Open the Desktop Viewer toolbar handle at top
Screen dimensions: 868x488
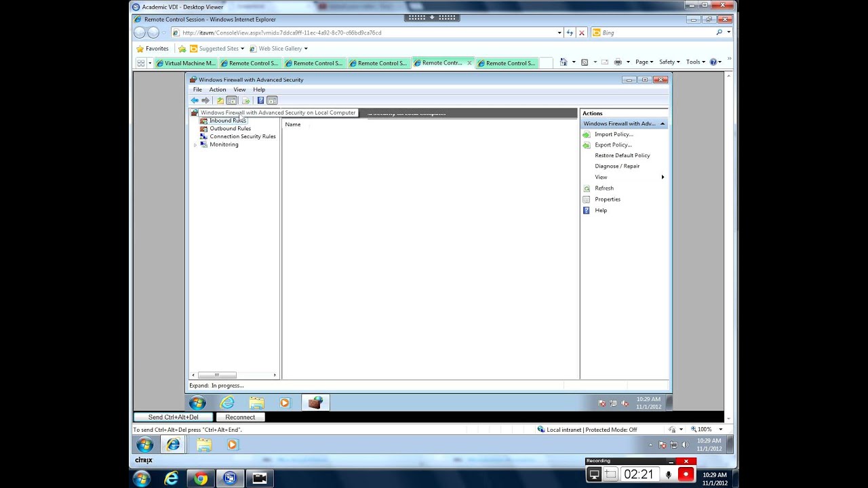coord(433,18)
